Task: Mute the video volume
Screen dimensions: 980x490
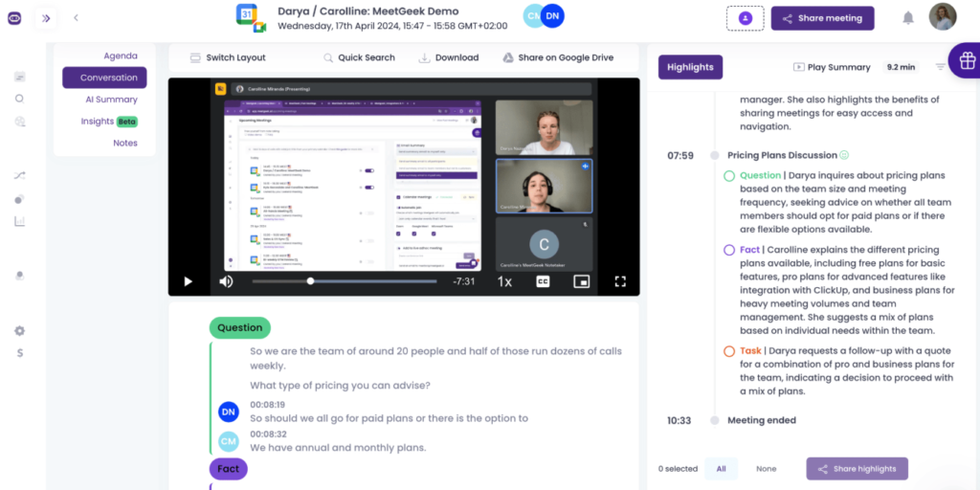Action: tap(226, 281)
